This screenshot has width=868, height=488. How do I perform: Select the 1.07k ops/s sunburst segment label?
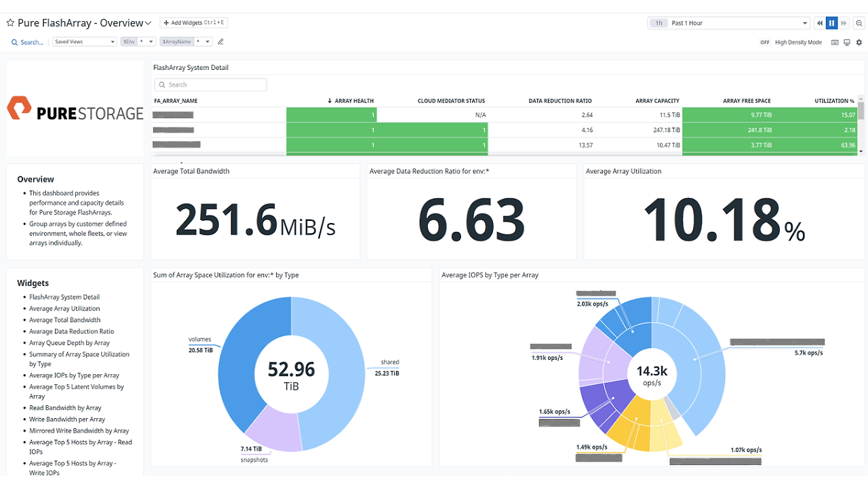tap(746, 449)
